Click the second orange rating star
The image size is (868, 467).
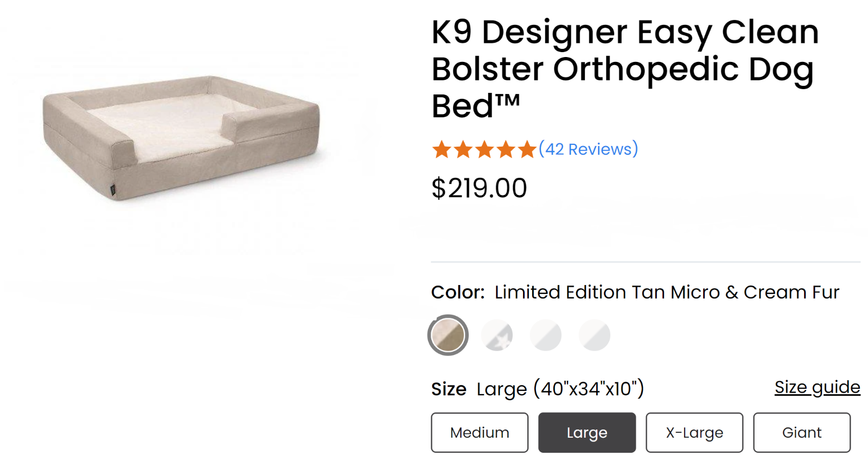pos(463,149)
